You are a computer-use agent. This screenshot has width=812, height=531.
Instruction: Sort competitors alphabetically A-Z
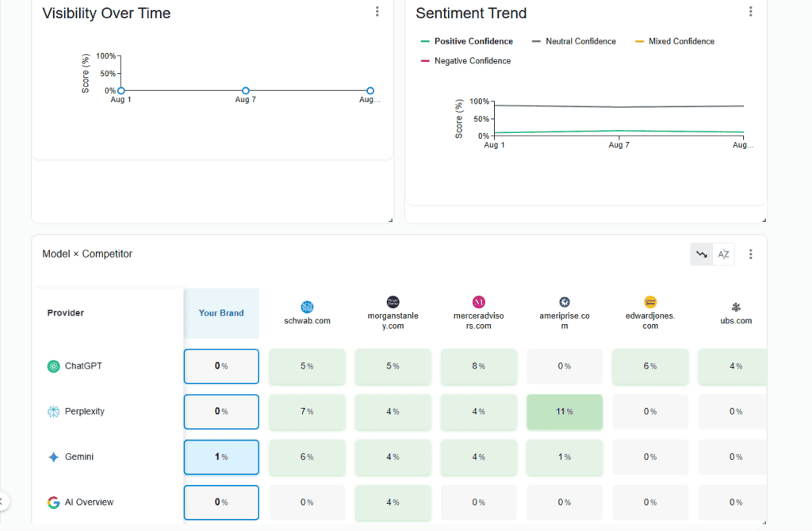pyautogui.click(x=723, y=254)
